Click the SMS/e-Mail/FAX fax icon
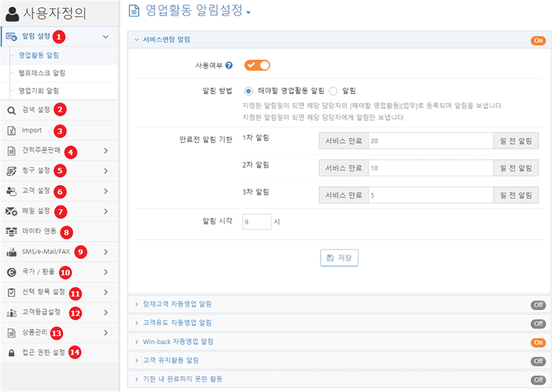Screen dimensions: 556x392 11,252
